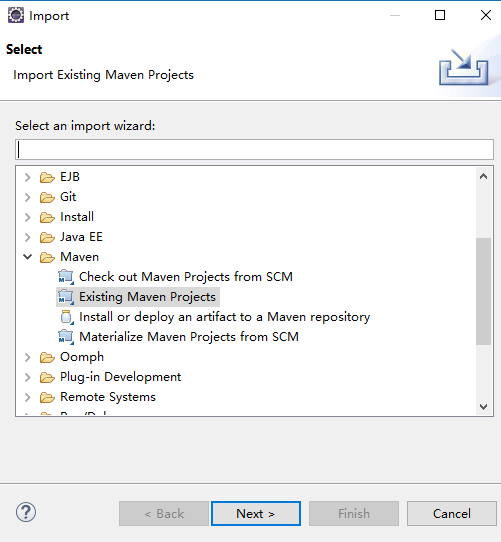Click the Plug-in Development folder icon

[47, 377]
